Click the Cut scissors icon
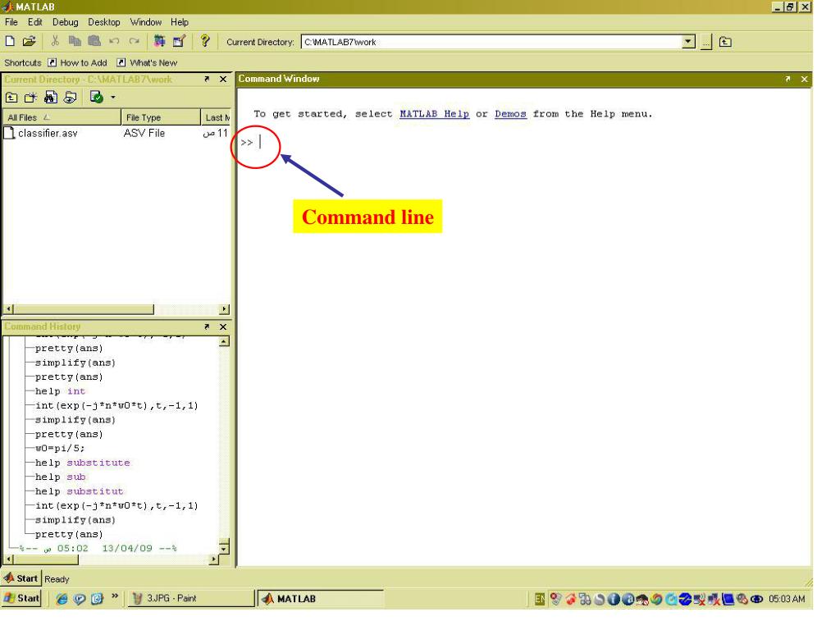 (55, 41)
